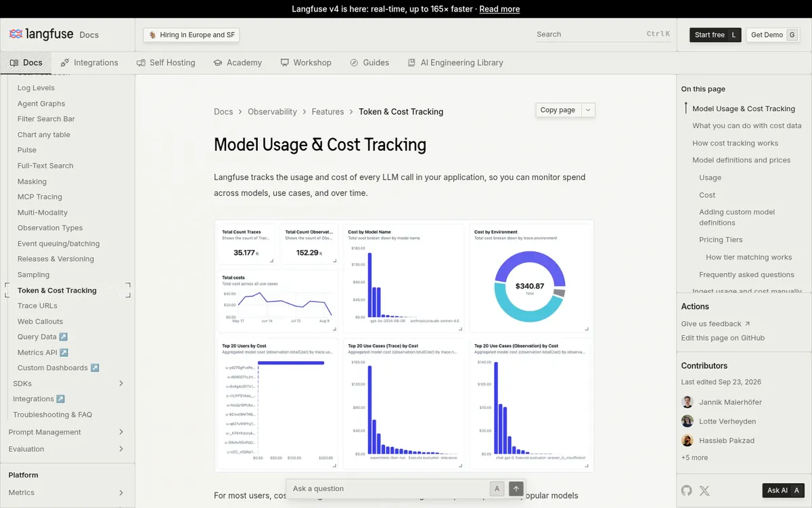Expand the Evaluation section chevron
The width and height of the screenshot is (812, 508).
coord(121,449)
